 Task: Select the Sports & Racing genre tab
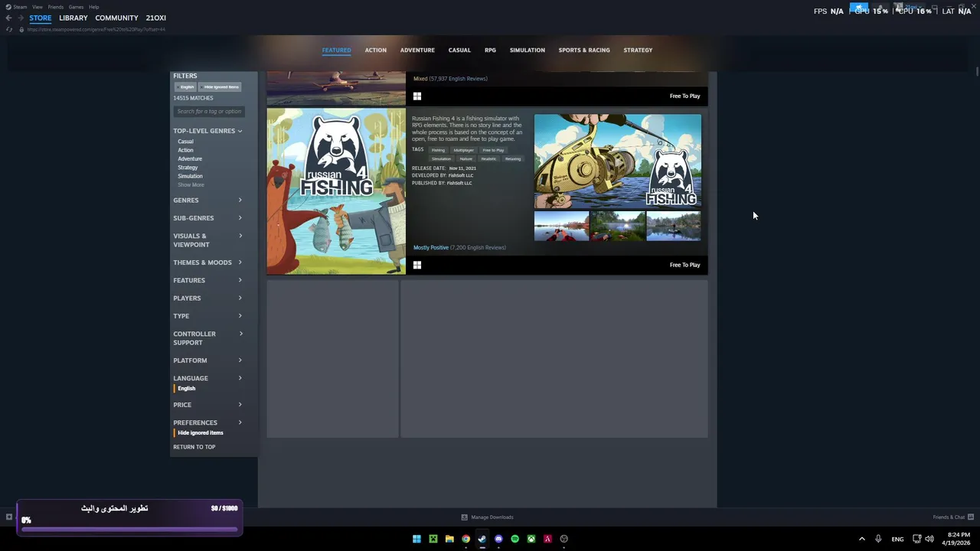tap(584, 51)
